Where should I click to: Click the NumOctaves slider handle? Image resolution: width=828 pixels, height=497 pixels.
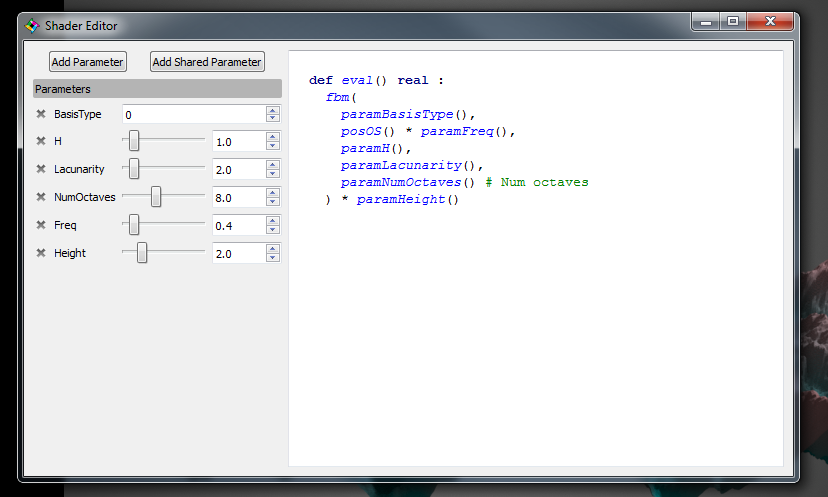coord(156,196)
